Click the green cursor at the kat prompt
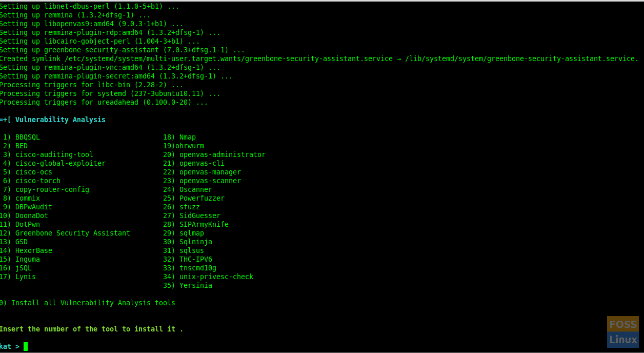Screen dimensions: 644x353 tap(26, 346)
